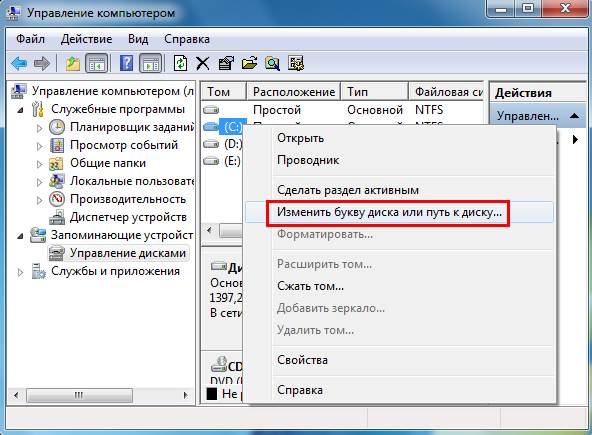Image resolution: width=592 pixels, height=435 pixels.
Task: Choose Сделать раздел активным
Action: pos(399,190)
